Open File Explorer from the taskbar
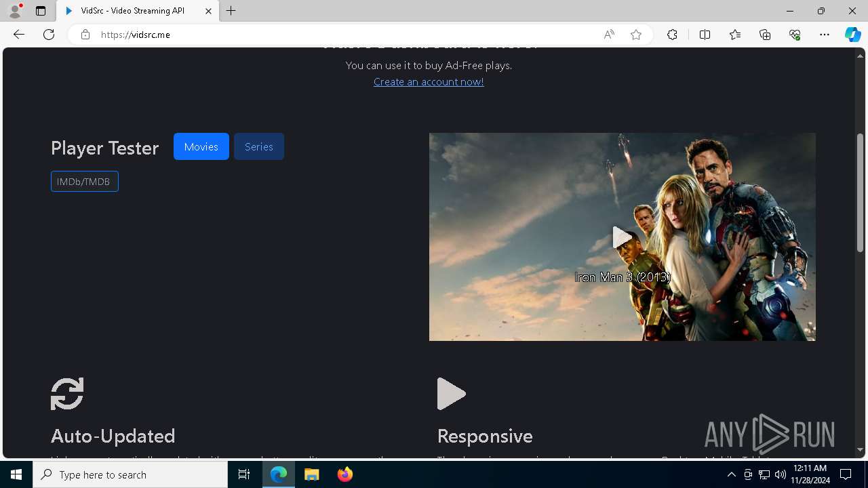 click(x=312, y=474)
